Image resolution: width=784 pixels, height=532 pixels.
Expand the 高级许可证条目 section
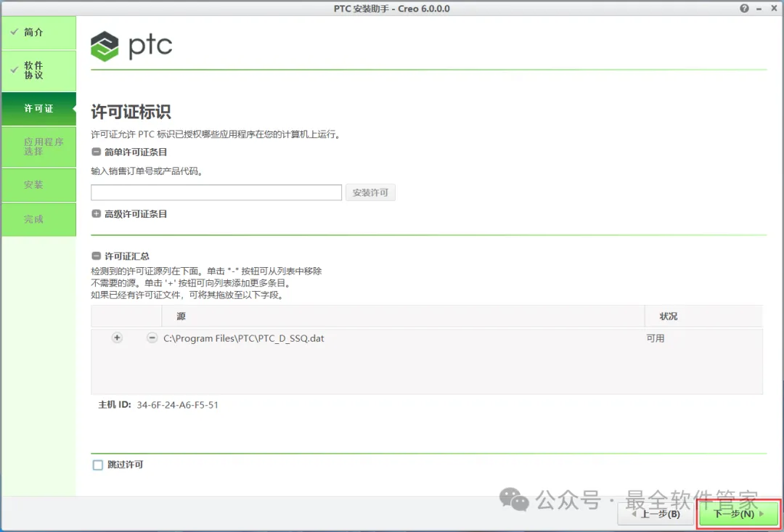click(x=97, y=214)
